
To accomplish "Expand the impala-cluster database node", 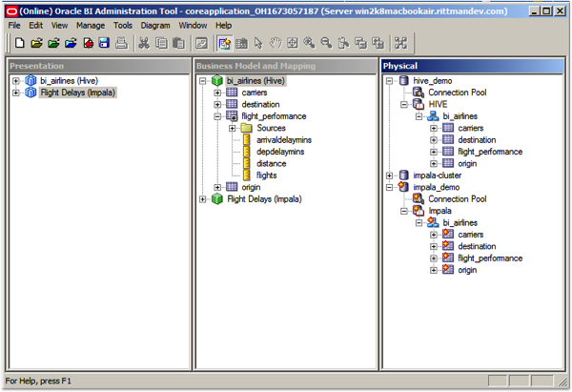I will (x=389, y=175).
